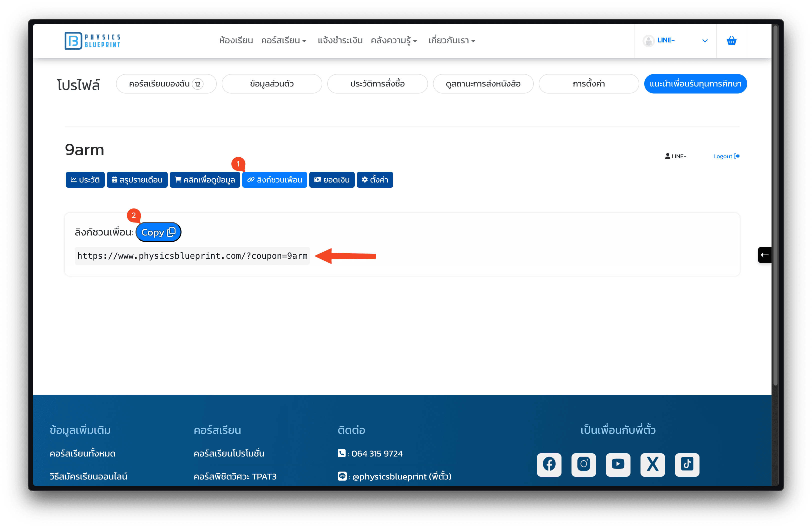The height and width of the screenshot is (528, 812).
Task: Click the ยอดเงิน money button
Action: click(x=331, y=180)
